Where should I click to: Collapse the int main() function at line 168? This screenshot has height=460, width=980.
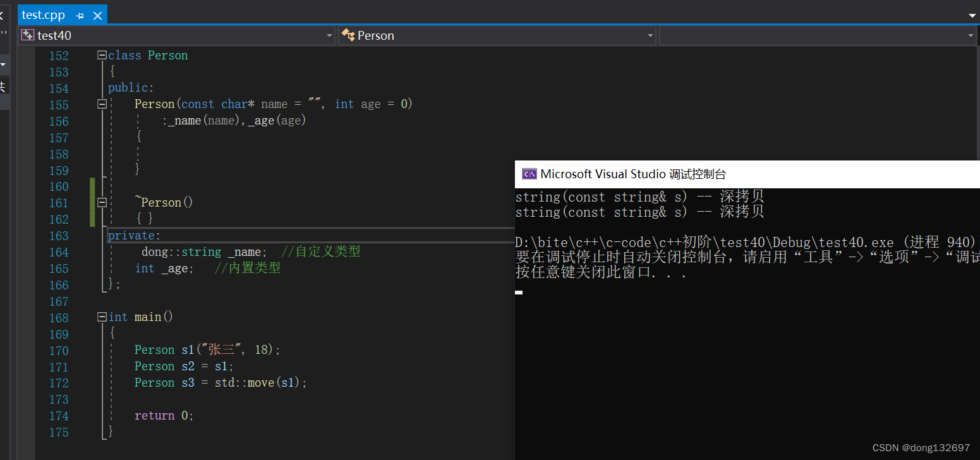coord(102,317)
